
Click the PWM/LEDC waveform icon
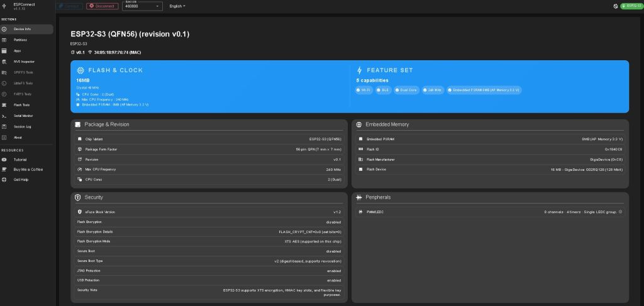click(360, 212)
